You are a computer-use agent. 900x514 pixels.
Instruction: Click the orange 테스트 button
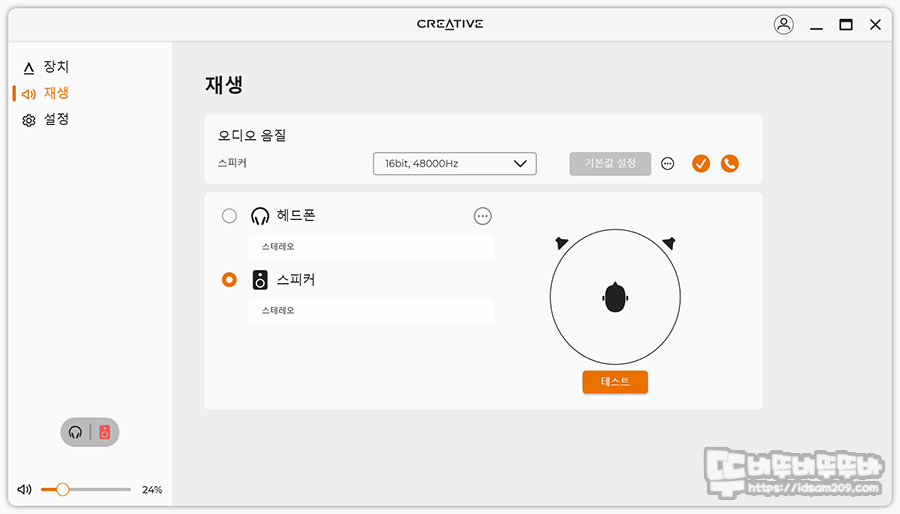tap(615, 381)
